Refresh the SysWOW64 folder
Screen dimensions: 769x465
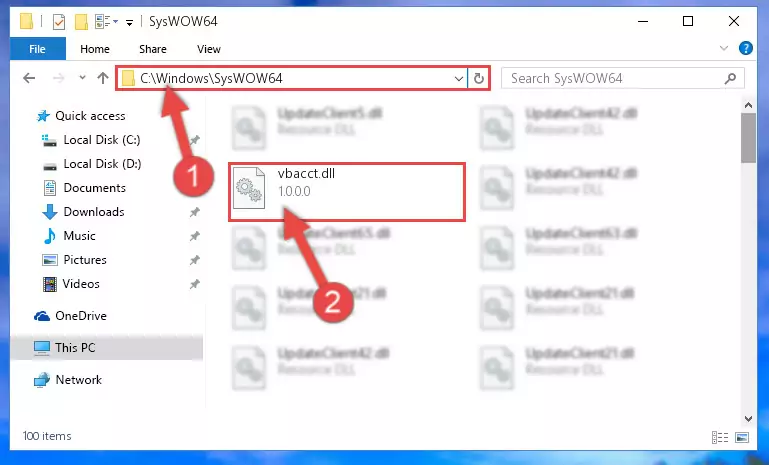[479, 78]
